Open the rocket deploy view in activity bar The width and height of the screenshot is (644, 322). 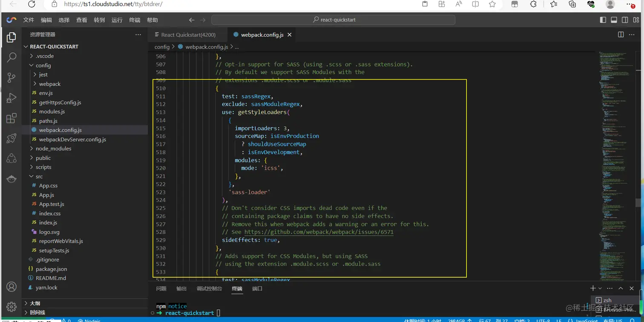[11, 138]
